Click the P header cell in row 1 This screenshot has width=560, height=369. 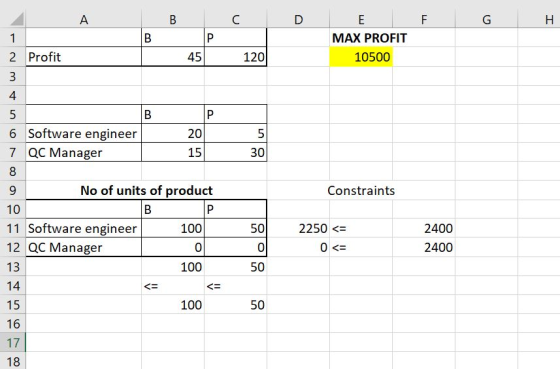(235, 38)
